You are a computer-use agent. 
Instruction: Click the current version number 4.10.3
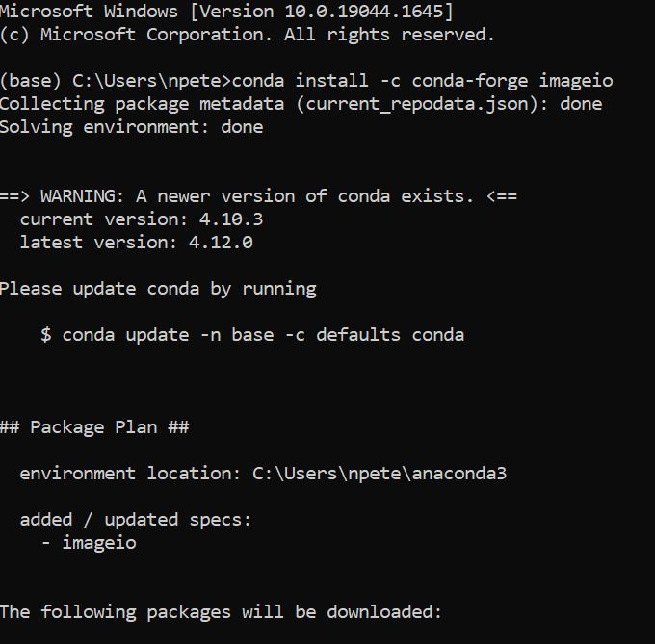click(x=231, y=219)
